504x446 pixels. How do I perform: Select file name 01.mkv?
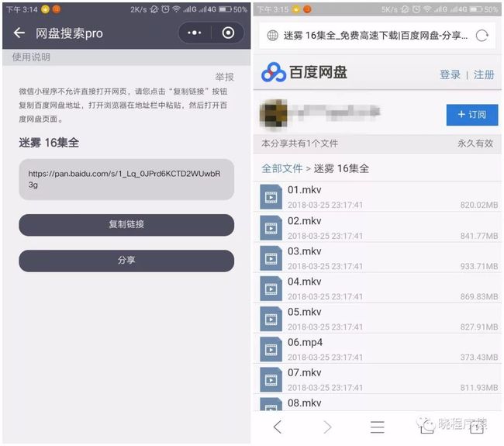[305, 190]
